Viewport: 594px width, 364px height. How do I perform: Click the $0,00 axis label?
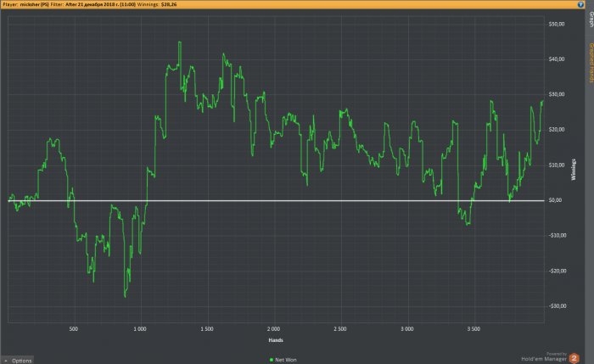(555, 200)
